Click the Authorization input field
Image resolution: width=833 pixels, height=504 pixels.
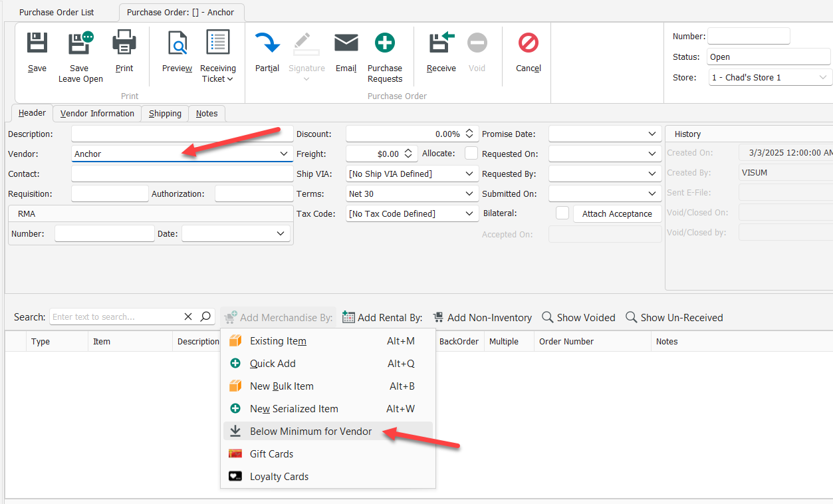point(254,193)
